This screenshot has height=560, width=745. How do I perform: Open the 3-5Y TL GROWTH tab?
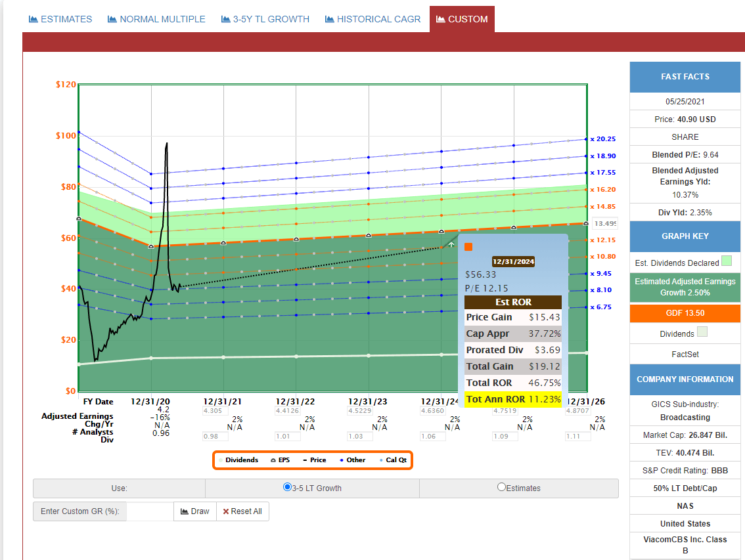(265, 19)
